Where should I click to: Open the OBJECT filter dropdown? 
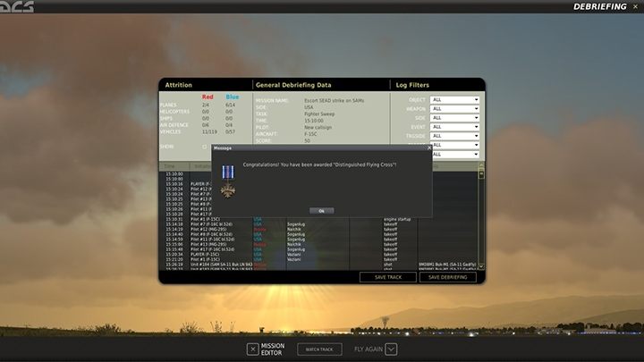click(455, 100)
